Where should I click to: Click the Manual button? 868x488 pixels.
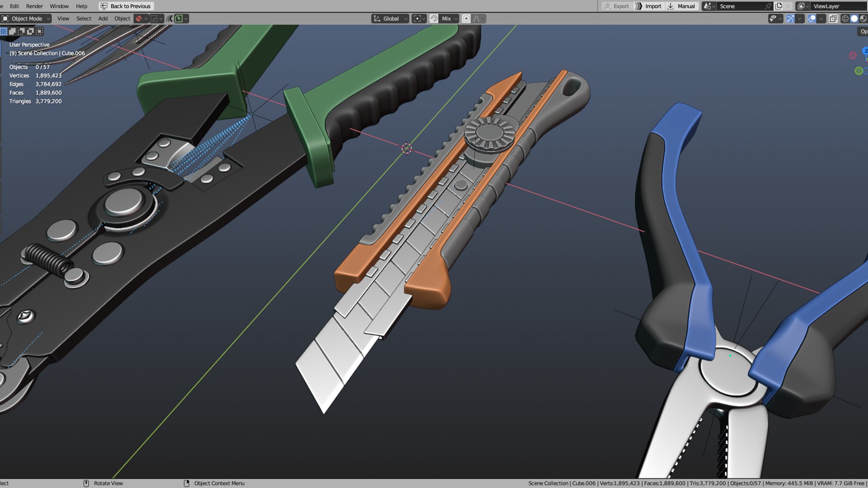click(x=681, y=6)
